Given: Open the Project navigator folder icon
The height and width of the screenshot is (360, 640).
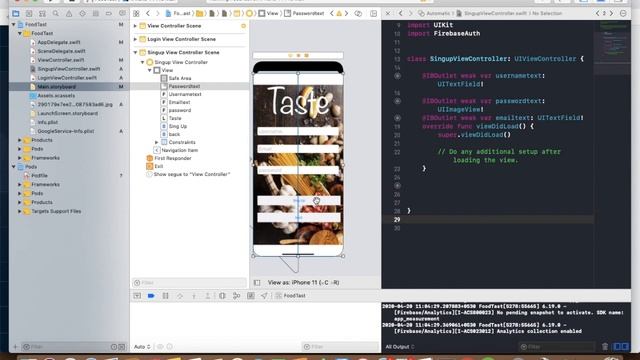Looking at the screenshot, I should [16, 13].
